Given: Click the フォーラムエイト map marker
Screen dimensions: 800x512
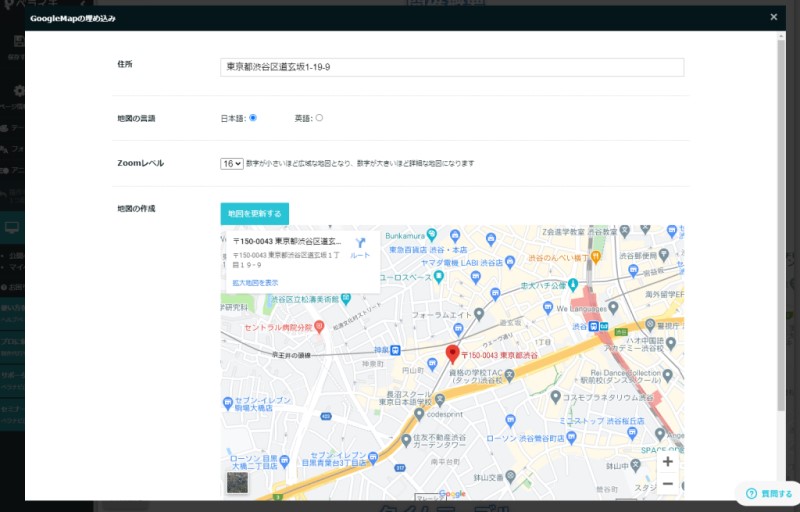Looking at the screenshot, I should click(x=479, y=314).
